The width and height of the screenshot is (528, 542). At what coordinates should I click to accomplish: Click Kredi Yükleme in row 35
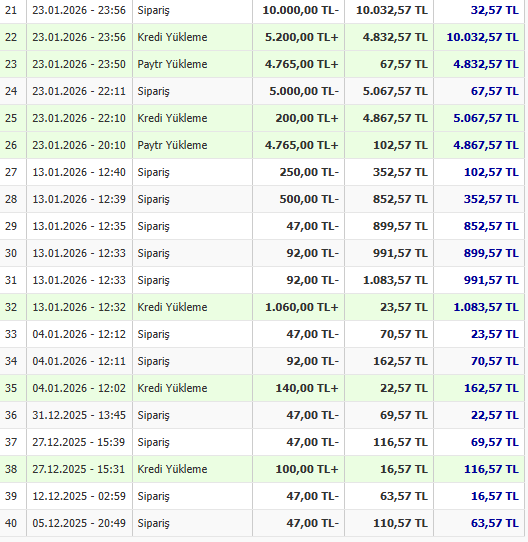coord(172,388)
